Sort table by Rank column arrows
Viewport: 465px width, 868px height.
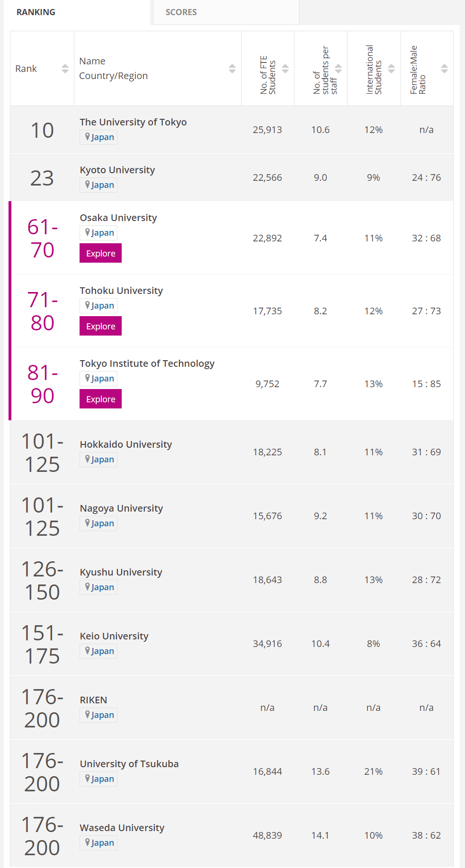65,69
